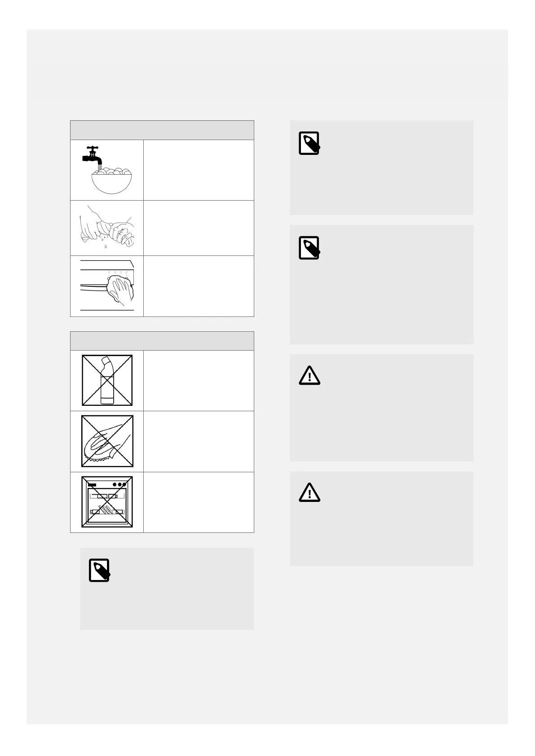Click the gray header of the first table

tap(162, 130)
